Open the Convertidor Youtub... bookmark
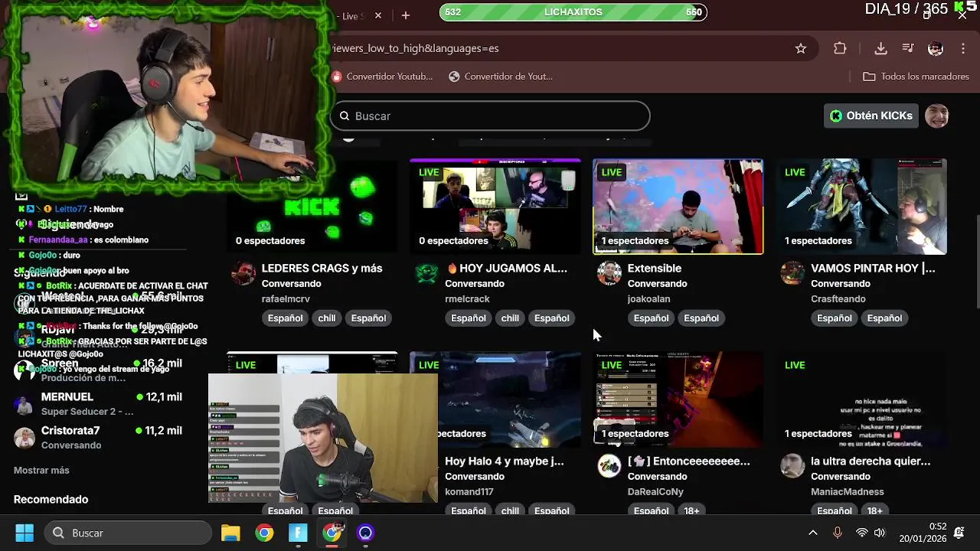The height and width of the screenshot is (551, 980). pyautogui.click(x=382, y=77)
